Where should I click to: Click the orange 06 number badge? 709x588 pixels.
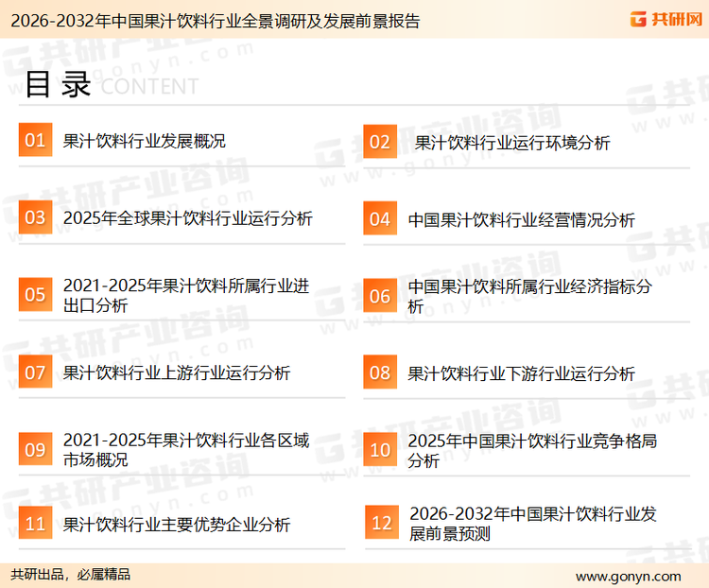(380, 296)
